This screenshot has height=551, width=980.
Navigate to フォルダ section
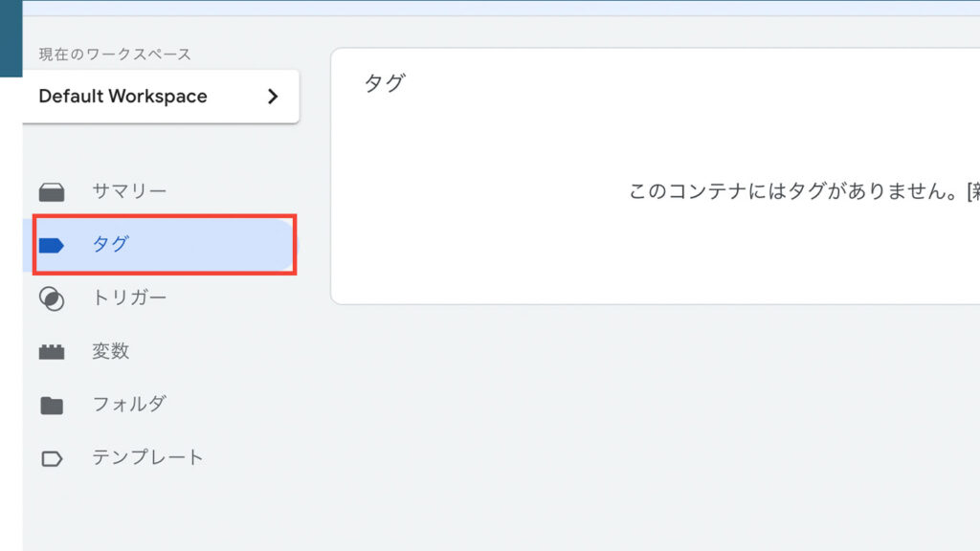pyautogui.click(x=129, y=404)
